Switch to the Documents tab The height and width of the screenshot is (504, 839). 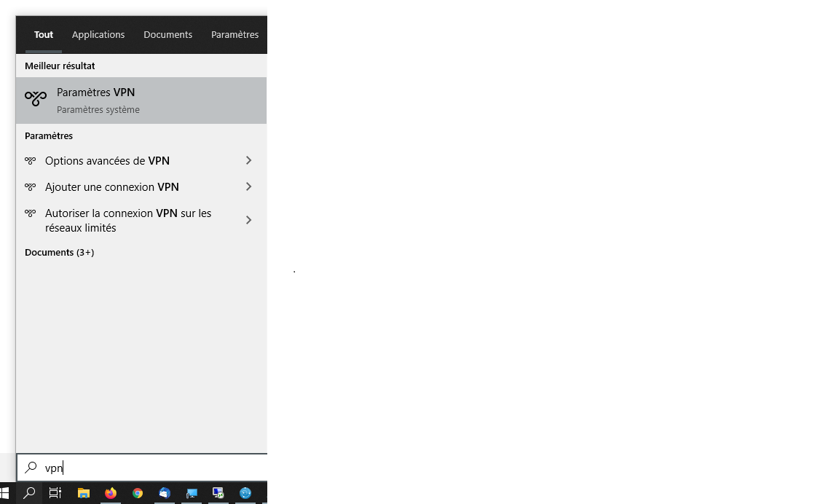(x=168, y=34)
